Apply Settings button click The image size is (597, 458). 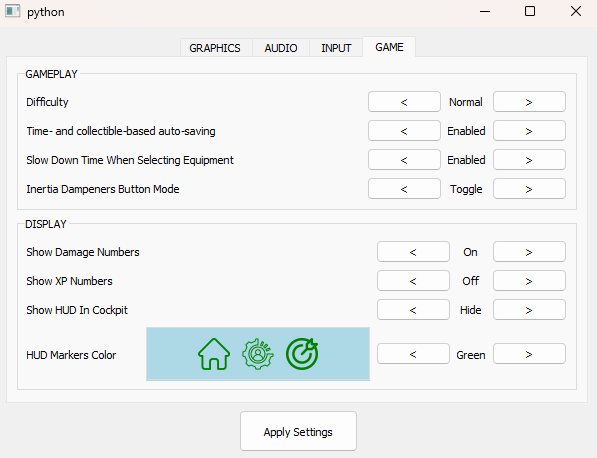[298, 431]
